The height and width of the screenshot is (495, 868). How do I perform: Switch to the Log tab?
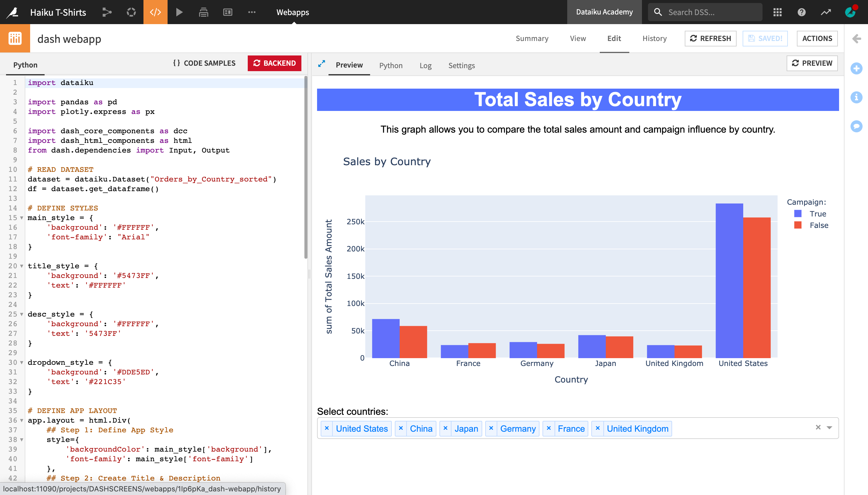coord(425,65)
